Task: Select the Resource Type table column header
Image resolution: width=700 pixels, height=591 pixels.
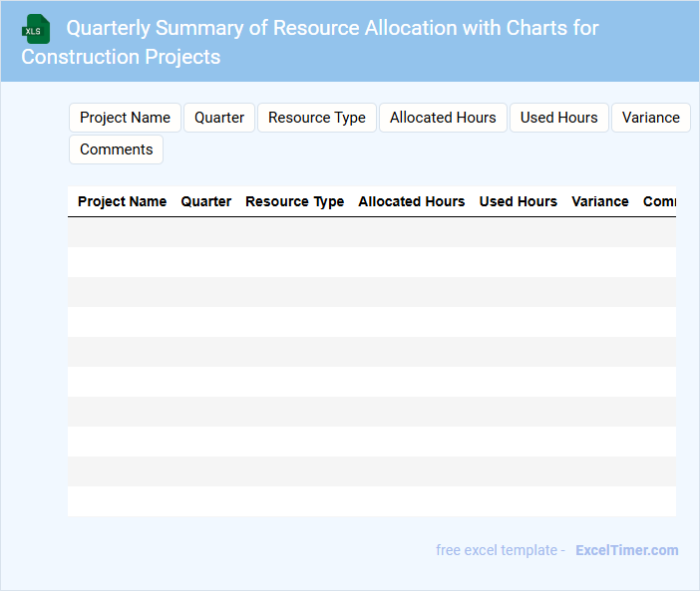Action: 294,201
